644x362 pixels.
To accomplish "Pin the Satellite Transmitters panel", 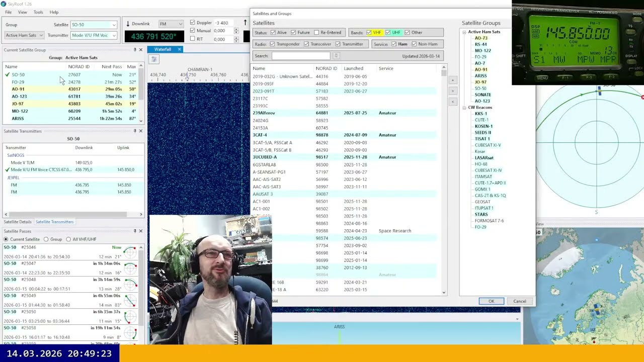I will (135, 131).
